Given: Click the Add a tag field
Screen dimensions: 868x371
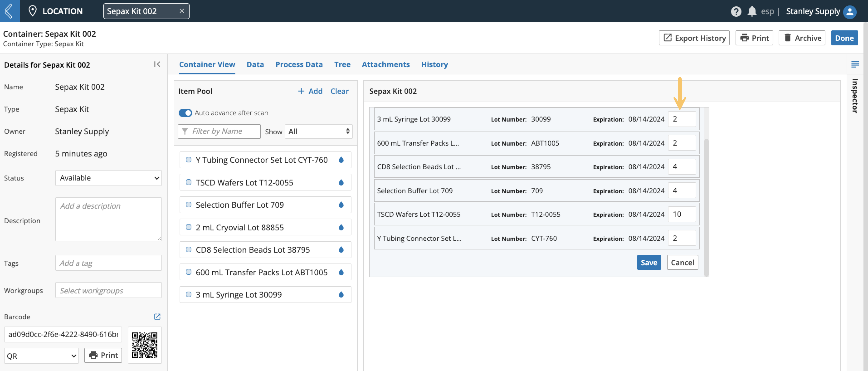Looking at the screenshot, I should (108, 263).
